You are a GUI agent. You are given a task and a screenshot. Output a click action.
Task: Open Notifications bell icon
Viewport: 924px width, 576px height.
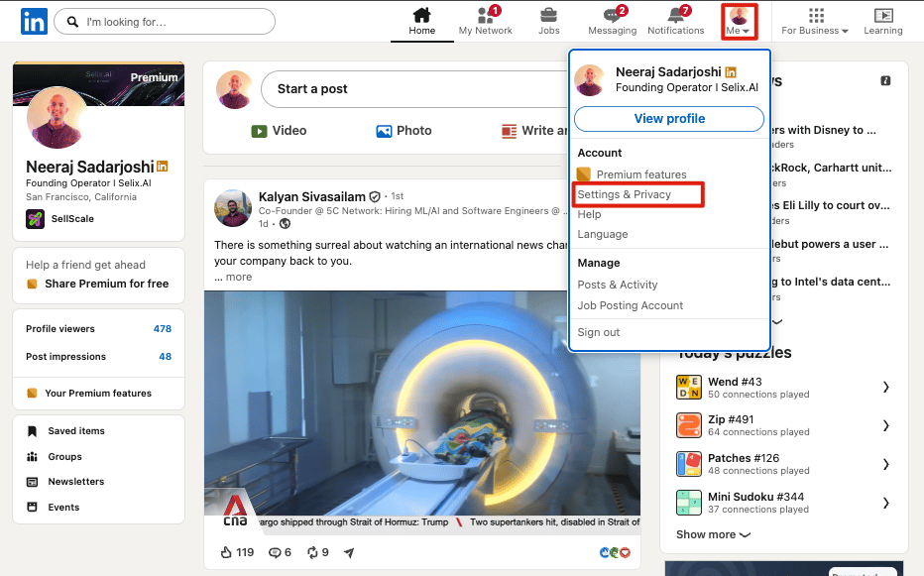click(676, 15)
